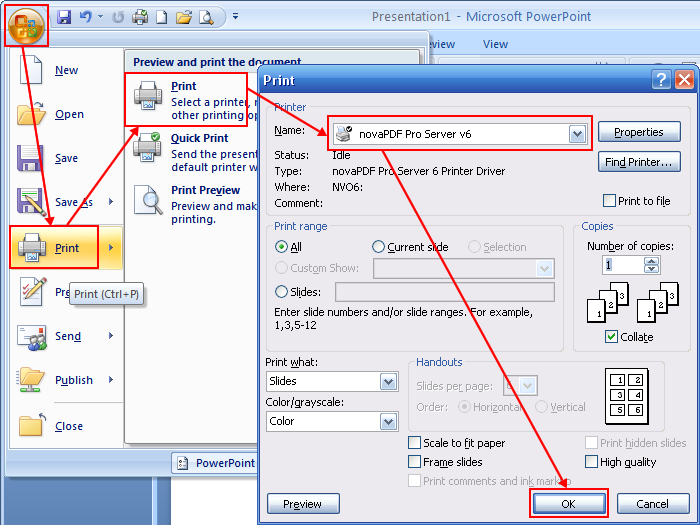Select the Current slide radio button
Viewport: 700px width, 525px height.
click(x=378, y=246)
